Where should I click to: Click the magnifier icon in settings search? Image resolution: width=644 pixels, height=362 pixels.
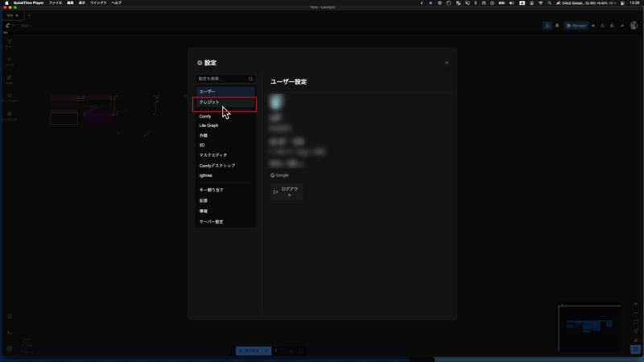tap(251, 79)
